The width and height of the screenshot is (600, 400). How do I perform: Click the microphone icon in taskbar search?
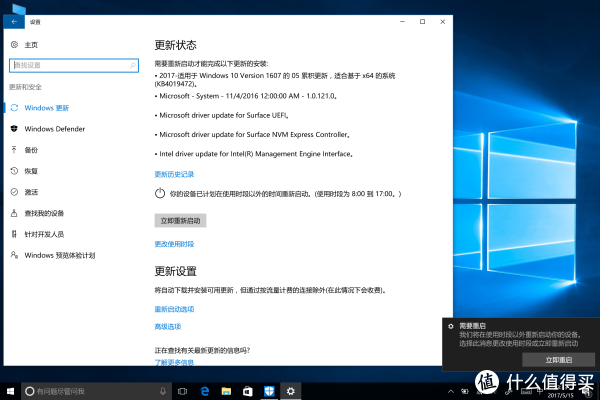163,391
